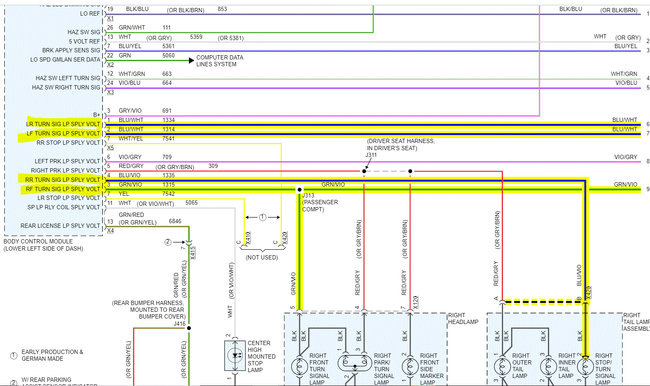Click the 'LO SPD GMLAN SER DATA' label

point(65,60)
